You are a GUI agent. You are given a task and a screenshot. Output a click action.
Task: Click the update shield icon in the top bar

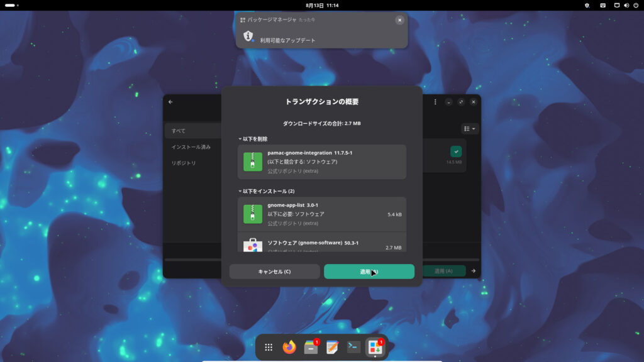click(x=587, y=5)
